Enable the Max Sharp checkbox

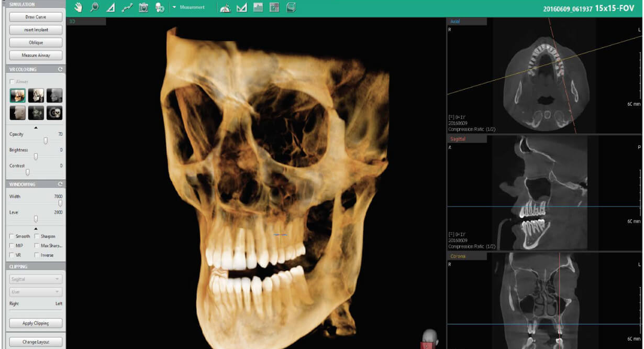37,245
